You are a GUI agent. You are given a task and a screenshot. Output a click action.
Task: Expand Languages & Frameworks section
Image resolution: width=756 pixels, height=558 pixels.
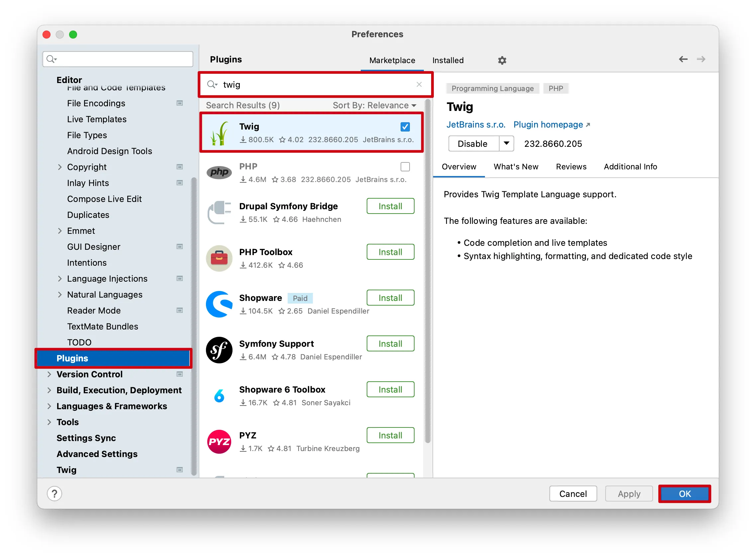pyautogui.click(x=49, y=406)
